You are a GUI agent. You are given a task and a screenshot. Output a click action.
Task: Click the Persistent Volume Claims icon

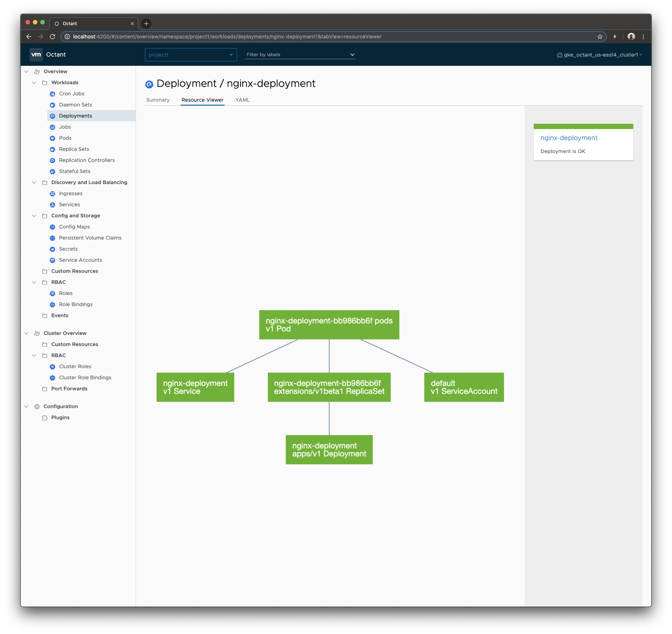(52, 238)
